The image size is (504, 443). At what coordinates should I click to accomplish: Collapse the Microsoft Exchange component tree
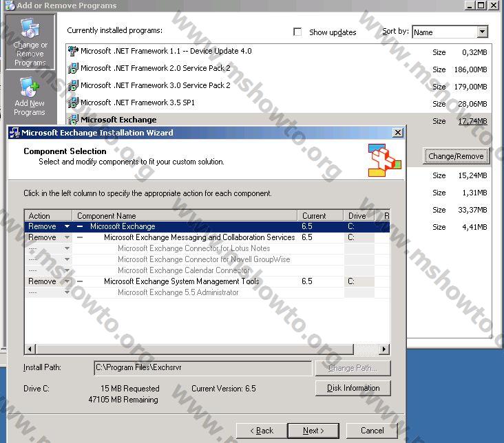80,226
